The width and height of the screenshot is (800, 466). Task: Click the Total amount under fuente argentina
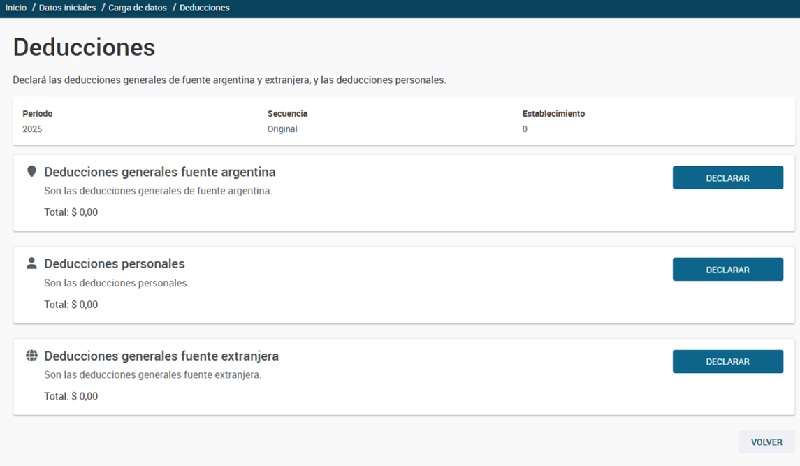click(x=71, y=212)
